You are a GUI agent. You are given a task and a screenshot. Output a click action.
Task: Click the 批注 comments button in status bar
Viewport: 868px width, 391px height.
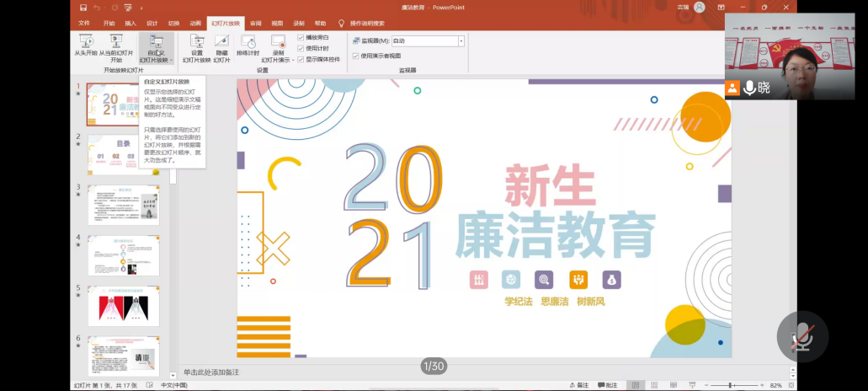(x=608, y=385)
